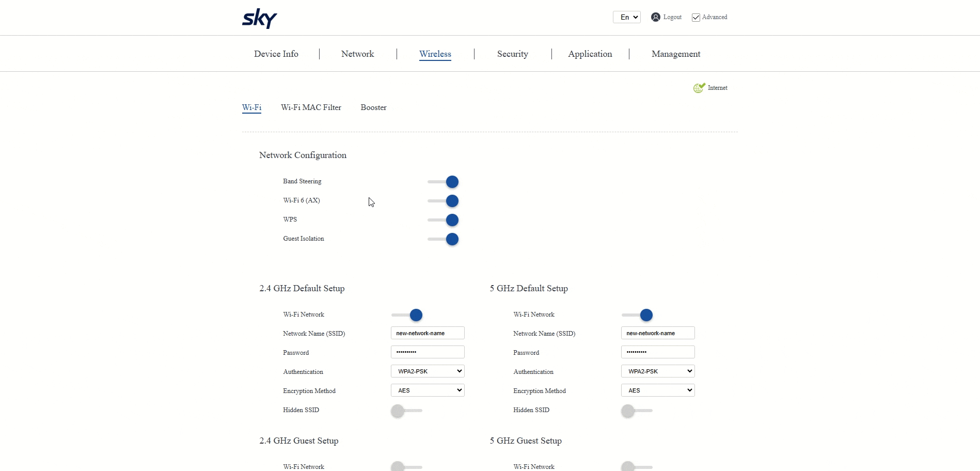This screenshot has width=980, height=471.
Task: Click the Logout link
Action: pyautogui.click(x=672, y=17)
